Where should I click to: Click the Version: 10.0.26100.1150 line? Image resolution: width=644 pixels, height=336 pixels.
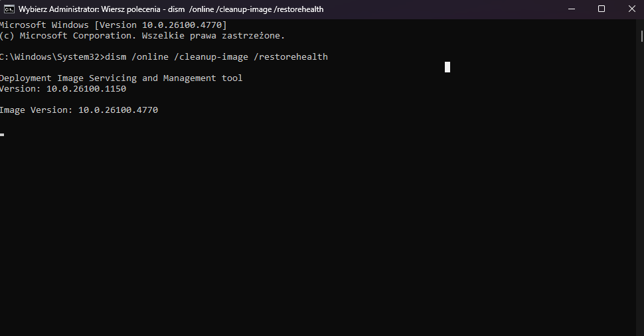pyautogui.click(x=63, y=89)
